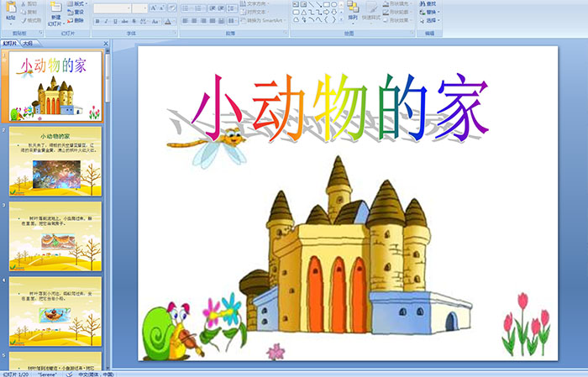Click the Cut (剪切) scissors icon

tap(24, 3)
